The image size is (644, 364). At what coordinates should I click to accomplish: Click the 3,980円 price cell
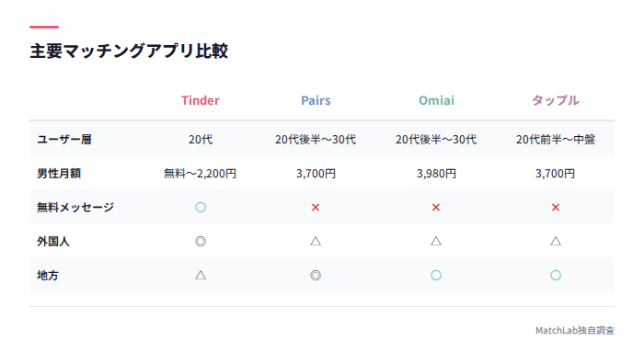pyautogui.click(x=436, y=174)
